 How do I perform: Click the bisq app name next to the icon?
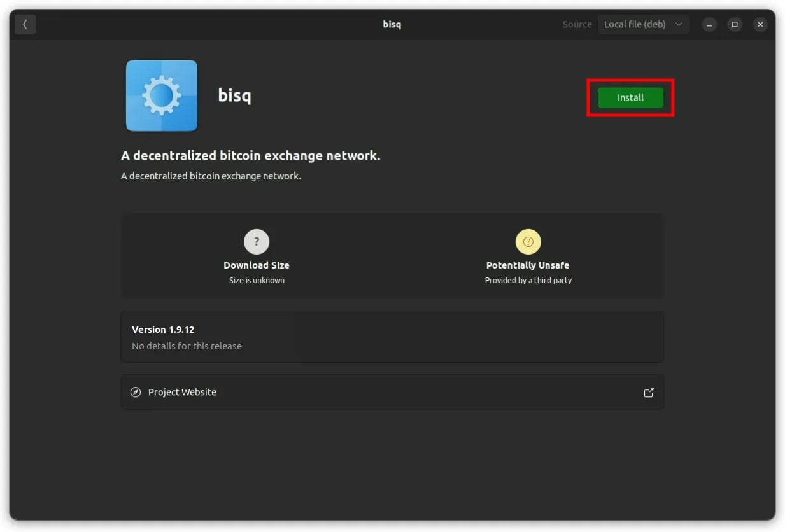point(234,95)
